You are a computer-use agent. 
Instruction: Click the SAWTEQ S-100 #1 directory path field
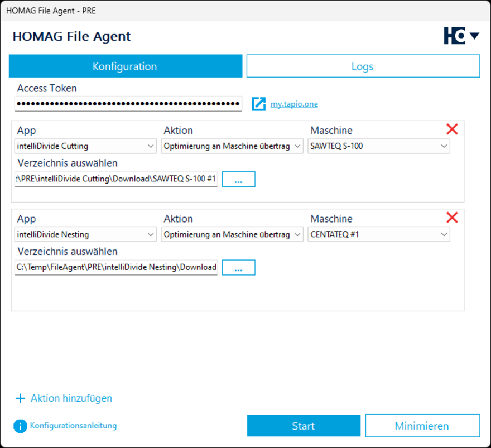point(116,179)
